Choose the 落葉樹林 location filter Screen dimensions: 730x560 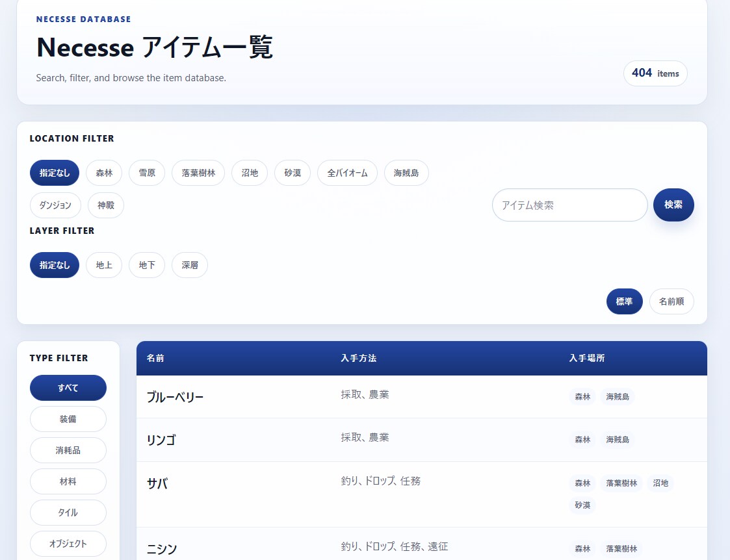[198, 173]
